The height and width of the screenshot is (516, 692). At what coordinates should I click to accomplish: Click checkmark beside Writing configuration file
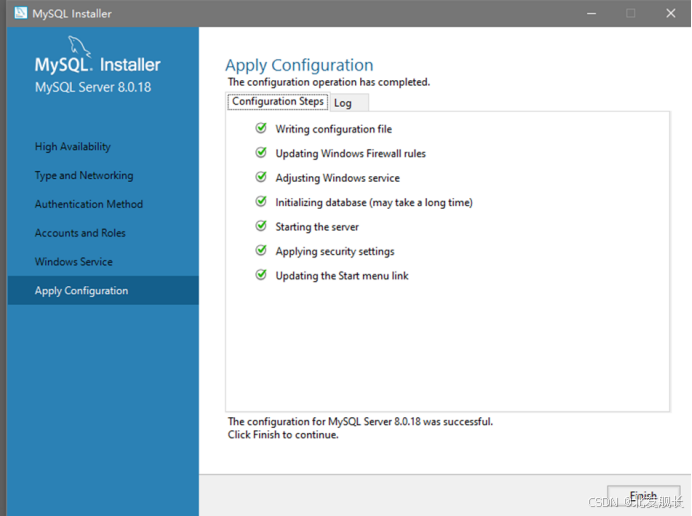261,128
